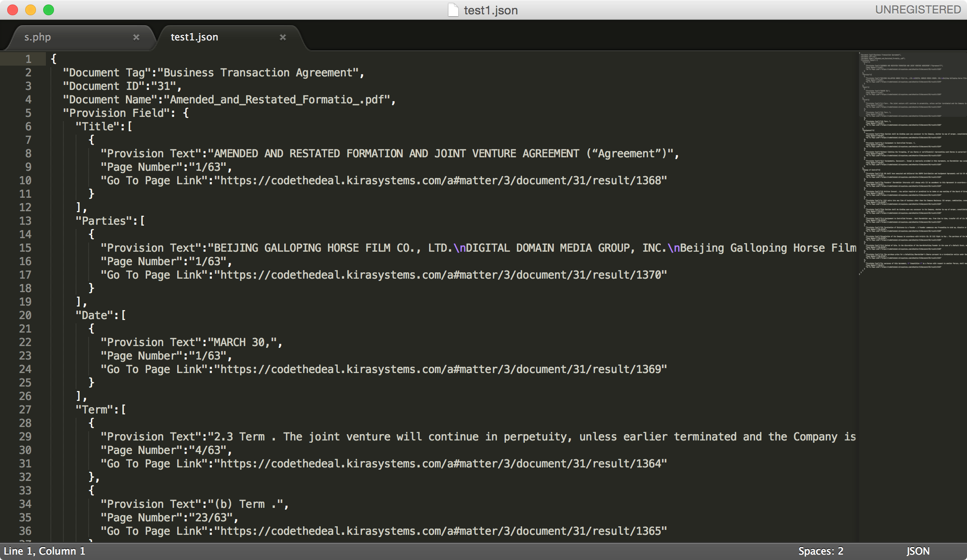
Task: Open the JSON syntax selector
Action: [x=918, y=551]
